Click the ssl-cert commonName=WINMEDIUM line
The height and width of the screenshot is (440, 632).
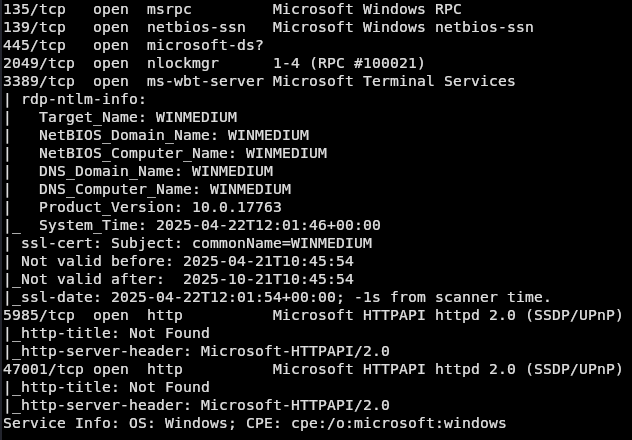[196, 243]
